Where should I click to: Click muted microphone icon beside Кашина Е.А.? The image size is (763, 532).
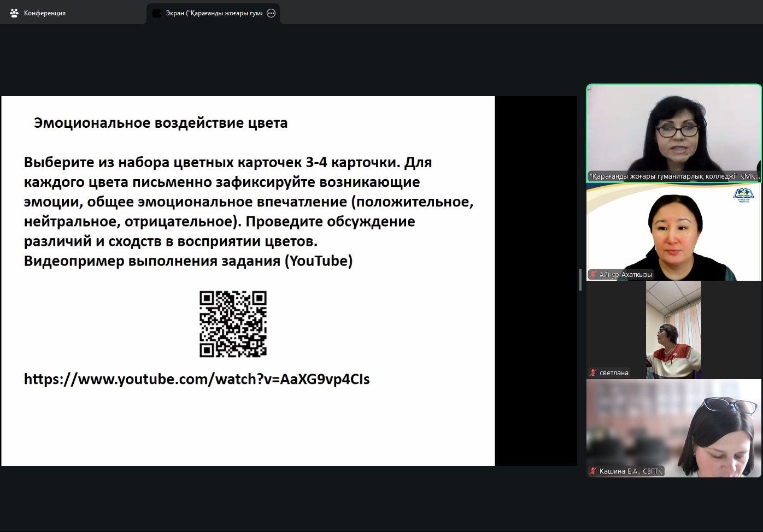click(593, 471)
